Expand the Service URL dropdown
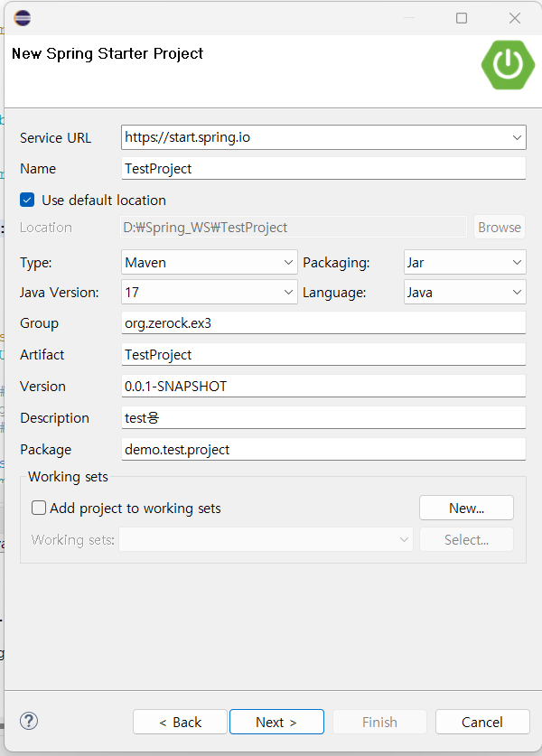The height and width of the screenshot is (756, 542). click(x=517, y=137)
